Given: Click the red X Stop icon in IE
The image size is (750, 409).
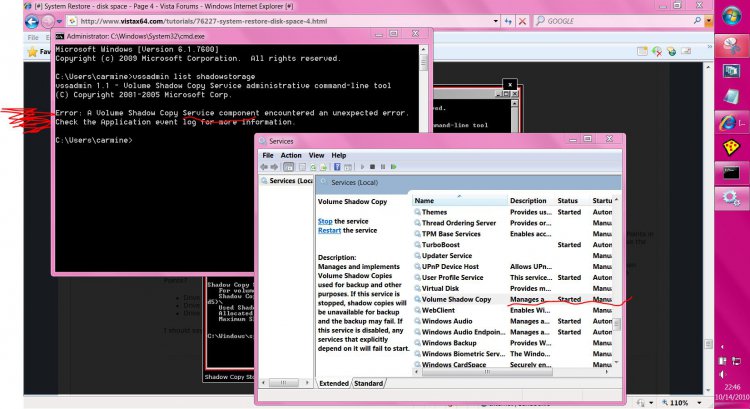Looking at the screenshot, I should coord(522,21).
